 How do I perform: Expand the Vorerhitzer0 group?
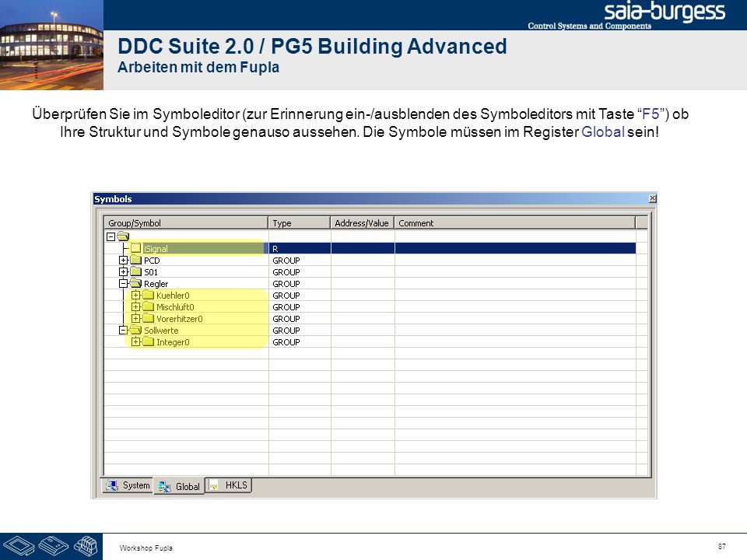(x=135, y=319)
